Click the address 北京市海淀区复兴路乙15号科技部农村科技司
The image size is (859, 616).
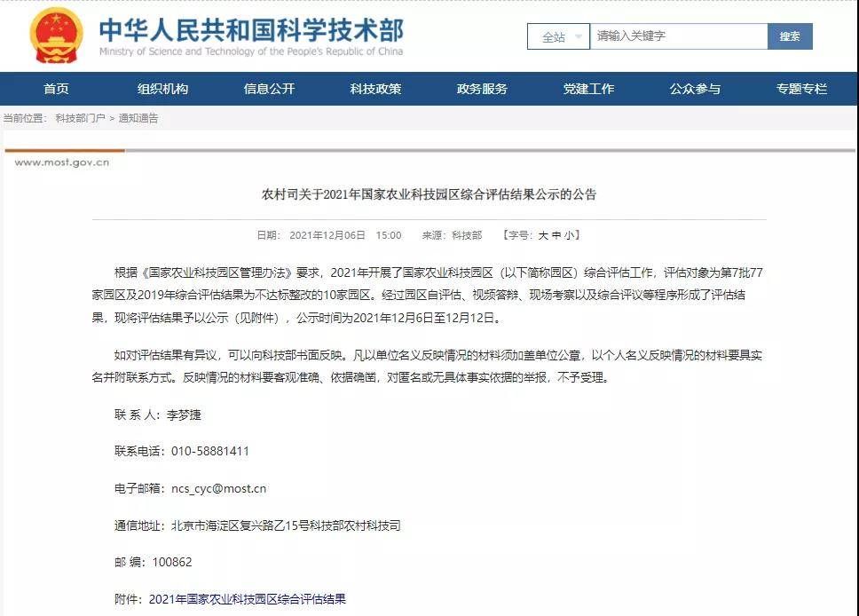(x=286, y=525)
